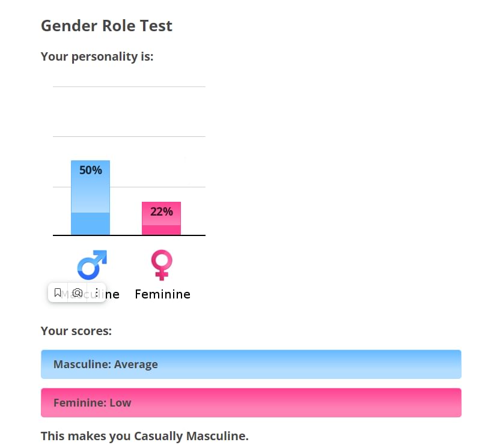Click the Masculine: Average score bar
482x448 pixels.
point(251,365)
